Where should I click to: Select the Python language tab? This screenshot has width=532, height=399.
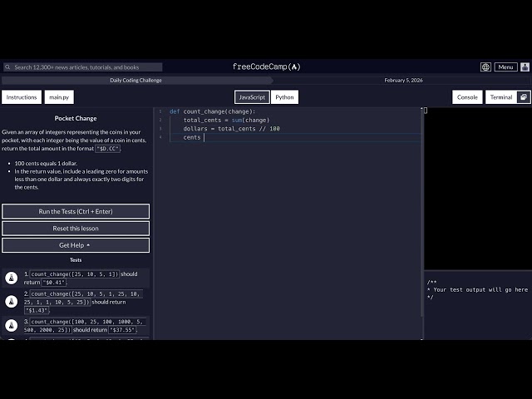(x=284, y=97)
